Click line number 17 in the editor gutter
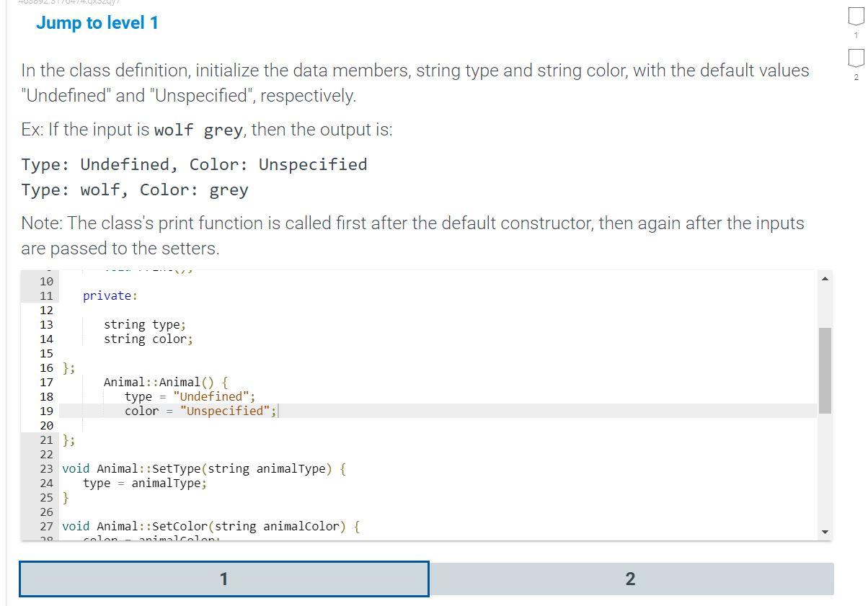 coord(46,382)
